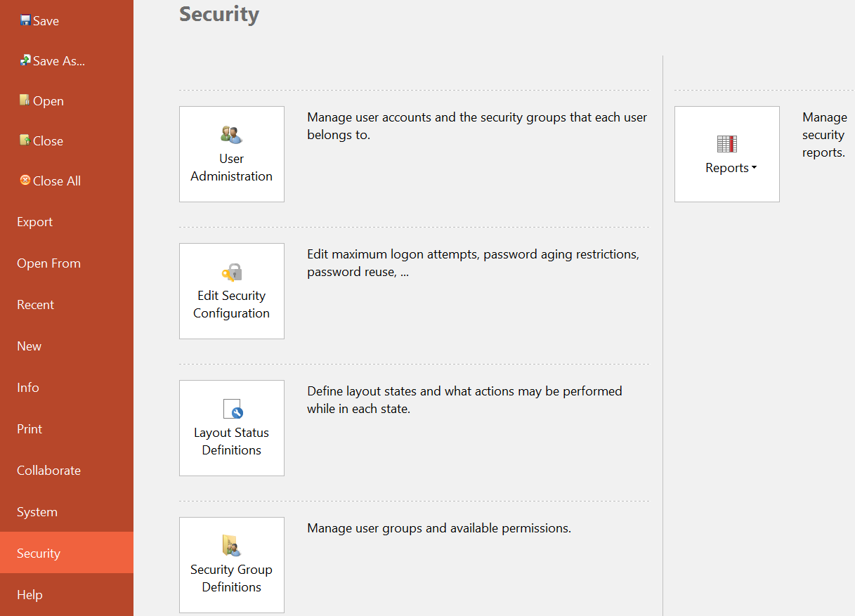Switch to the Info page
Viewport: 855px width, 616px height.
coord(27,388)
